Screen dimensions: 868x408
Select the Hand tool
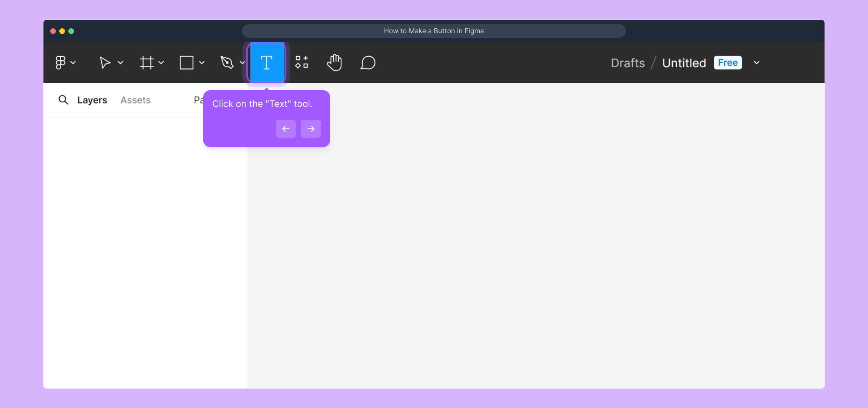[334, 63]
